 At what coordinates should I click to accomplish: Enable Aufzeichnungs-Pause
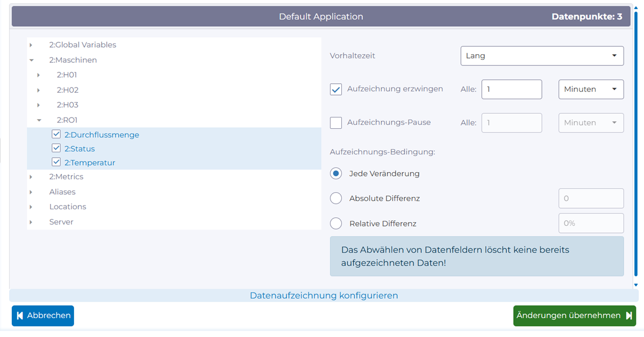[x=335, y=122]
